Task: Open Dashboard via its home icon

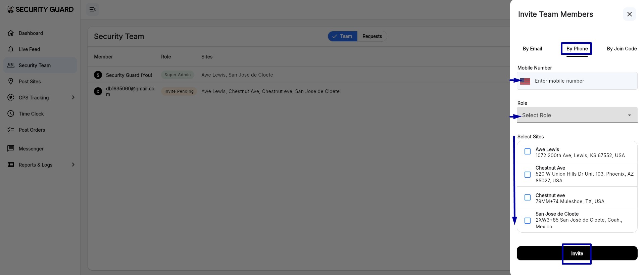Action: 11,33
